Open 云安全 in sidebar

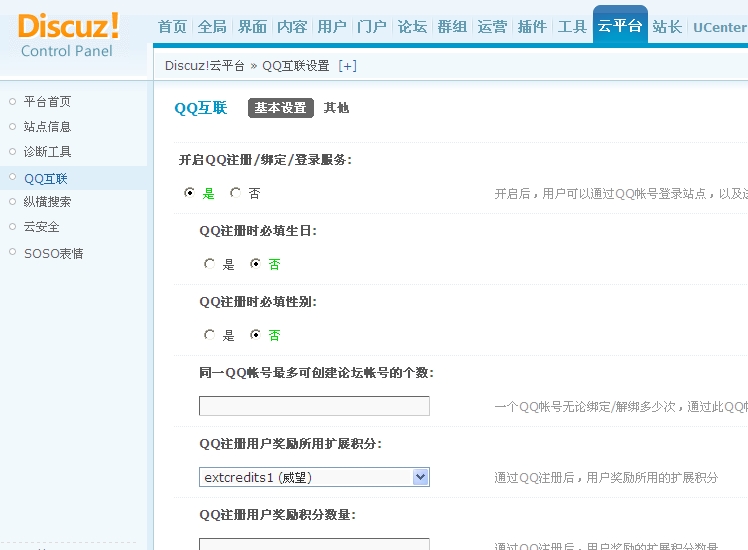(x=42, y=227)
